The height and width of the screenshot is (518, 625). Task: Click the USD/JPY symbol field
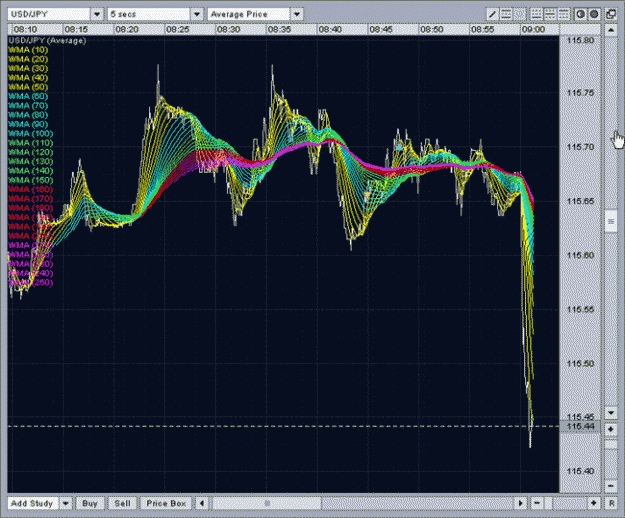pos(49,14)
